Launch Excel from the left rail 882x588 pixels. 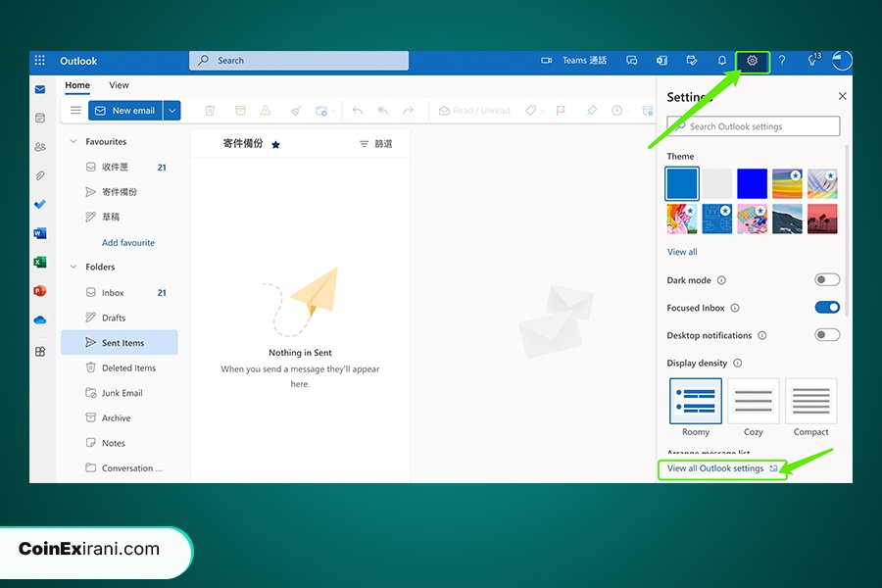click(x=40, y=262)
